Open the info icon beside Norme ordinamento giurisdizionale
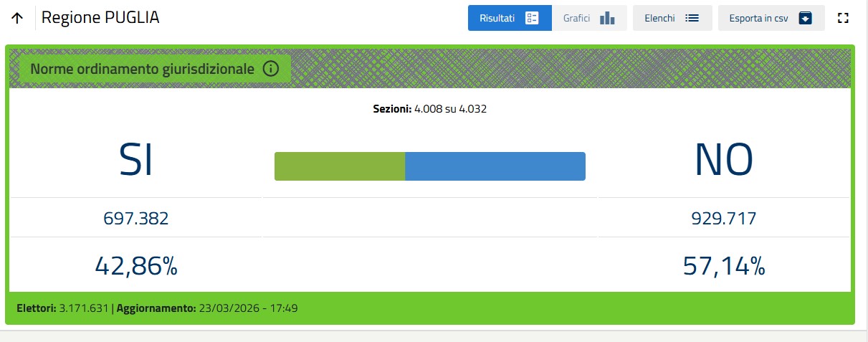 (270, 69)
